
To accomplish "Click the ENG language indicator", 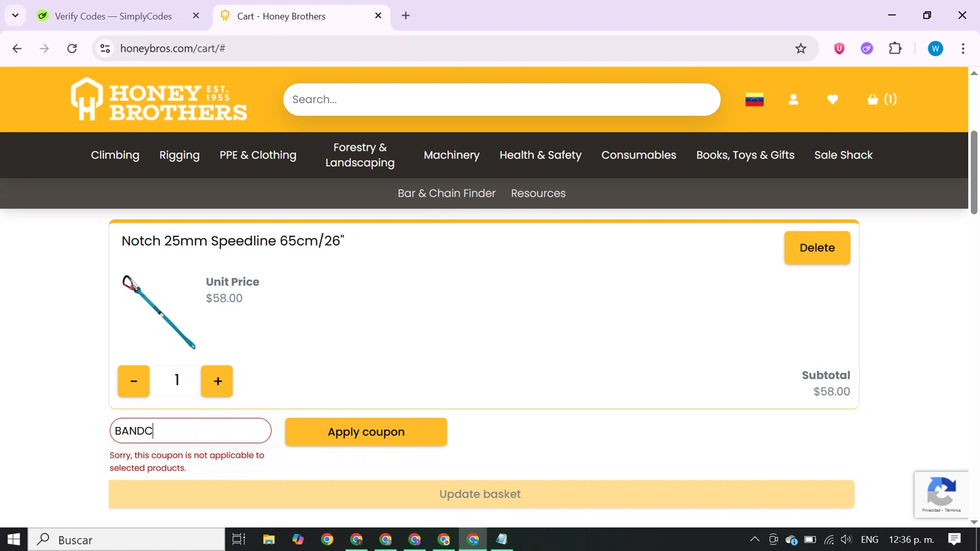I will tap(870, 539).
